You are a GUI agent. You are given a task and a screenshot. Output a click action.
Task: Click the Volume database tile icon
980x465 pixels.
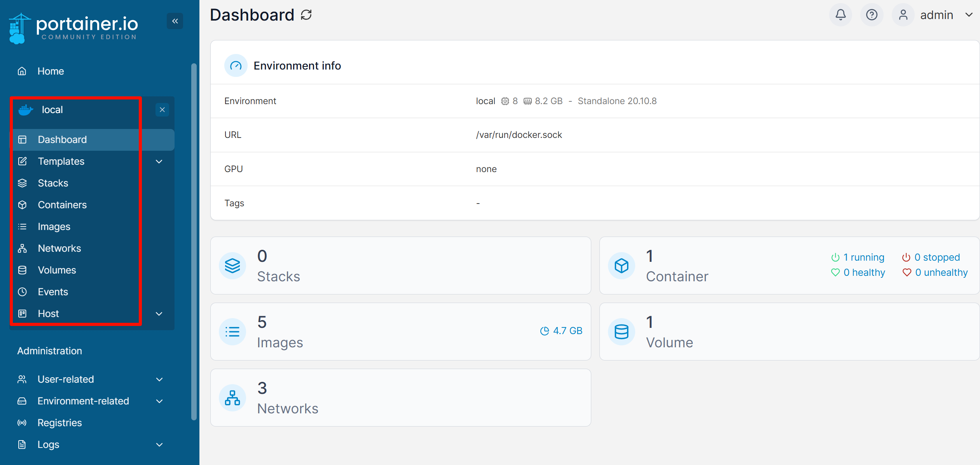[x=621, y=332]
